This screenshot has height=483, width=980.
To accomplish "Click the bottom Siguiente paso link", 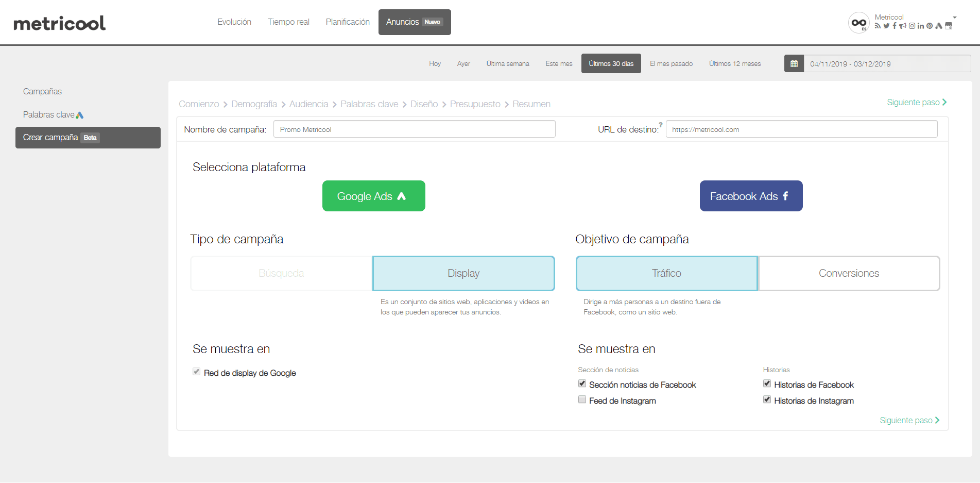I will (909, 420).
